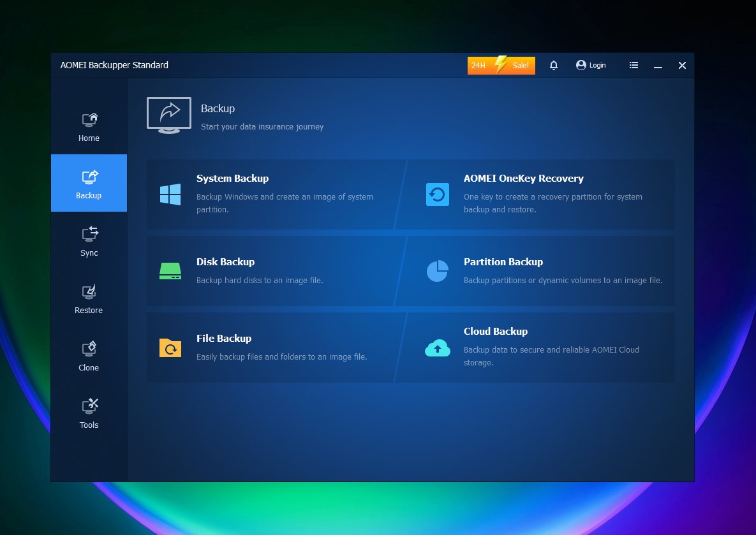
Task: Click the Login text link
Action: [x=597, y=65]
